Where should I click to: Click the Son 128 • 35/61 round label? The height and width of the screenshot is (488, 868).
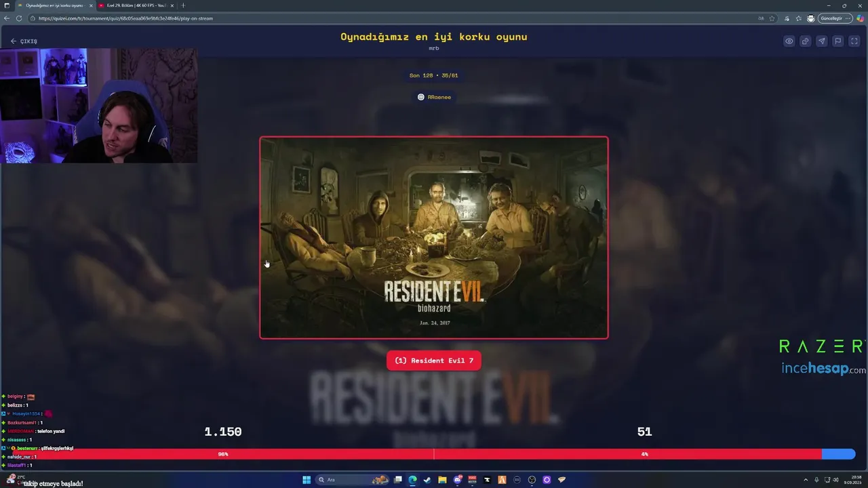click(434, 75)
